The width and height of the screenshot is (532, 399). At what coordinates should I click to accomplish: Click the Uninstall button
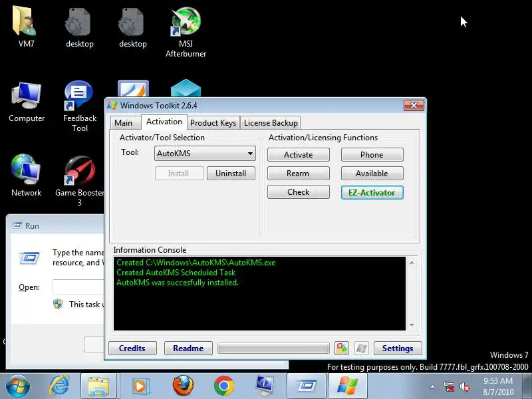[231, 174]
